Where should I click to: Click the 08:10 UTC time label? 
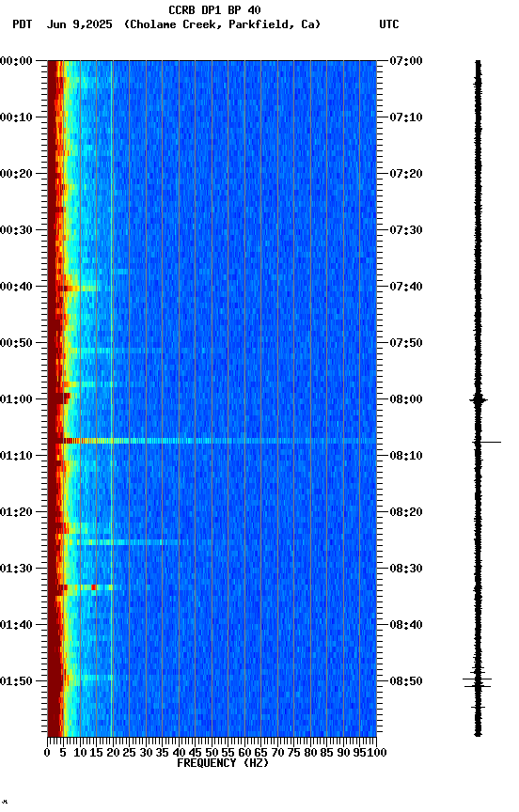pyautogui.click(x=406, y=456)
